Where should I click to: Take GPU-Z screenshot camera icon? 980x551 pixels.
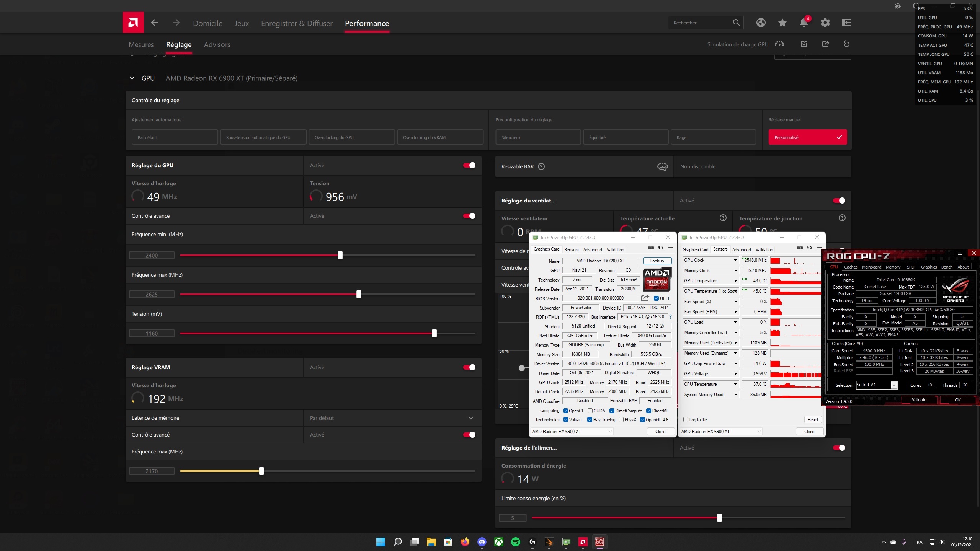(650, 248)
